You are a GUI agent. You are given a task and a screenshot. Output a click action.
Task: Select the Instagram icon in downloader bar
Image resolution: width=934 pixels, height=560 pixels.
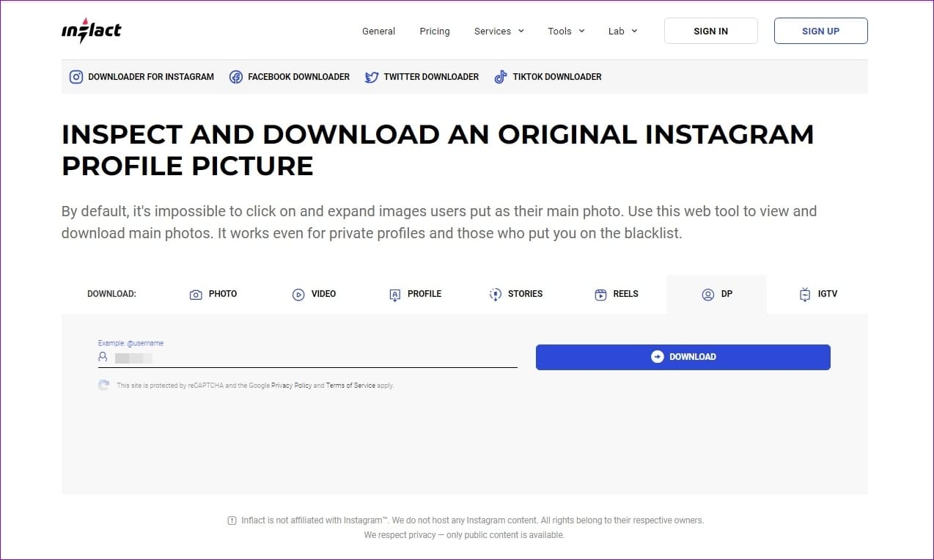76,77
